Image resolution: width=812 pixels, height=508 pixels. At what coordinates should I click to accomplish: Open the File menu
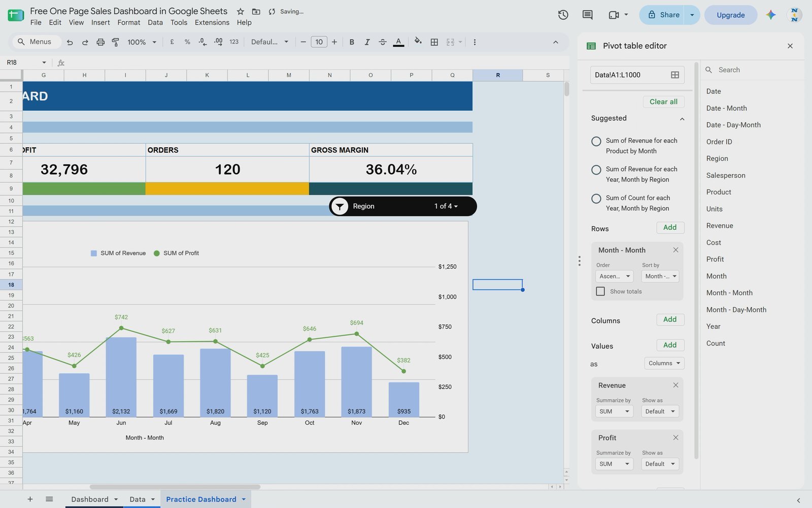36,22
